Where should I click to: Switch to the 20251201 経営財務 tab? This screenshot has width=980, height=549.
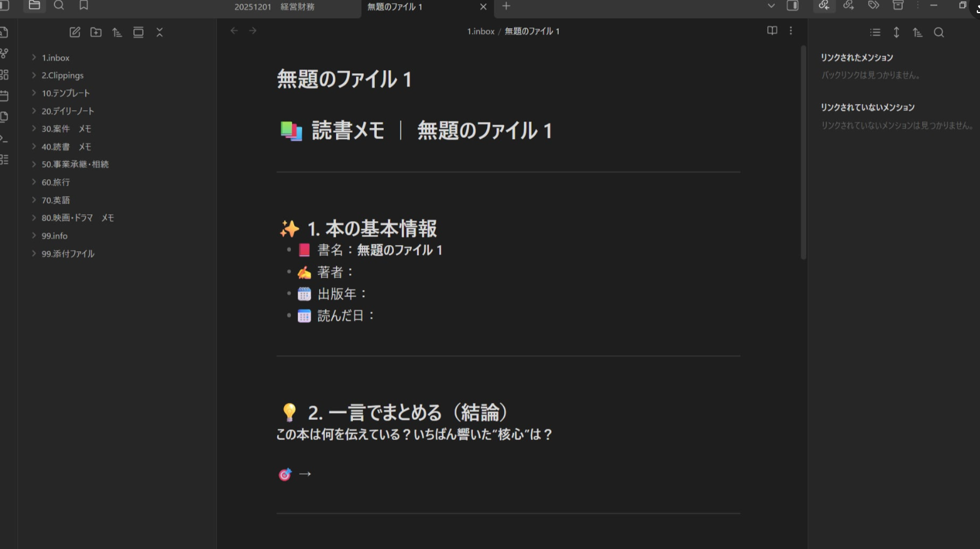point(275,7)
